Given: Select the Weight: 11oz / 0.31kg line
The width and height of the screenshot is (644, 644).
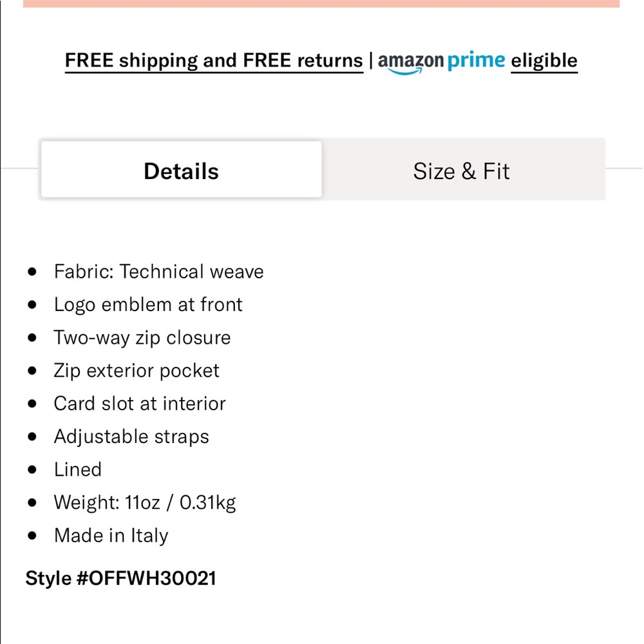Looking at the screenshot, I should pos(144,502).
